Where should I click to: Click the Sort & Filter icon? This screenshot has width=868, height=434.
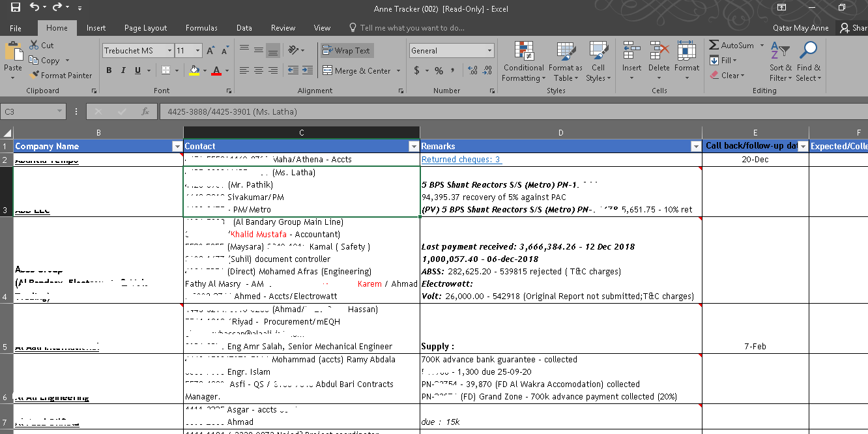780,51
